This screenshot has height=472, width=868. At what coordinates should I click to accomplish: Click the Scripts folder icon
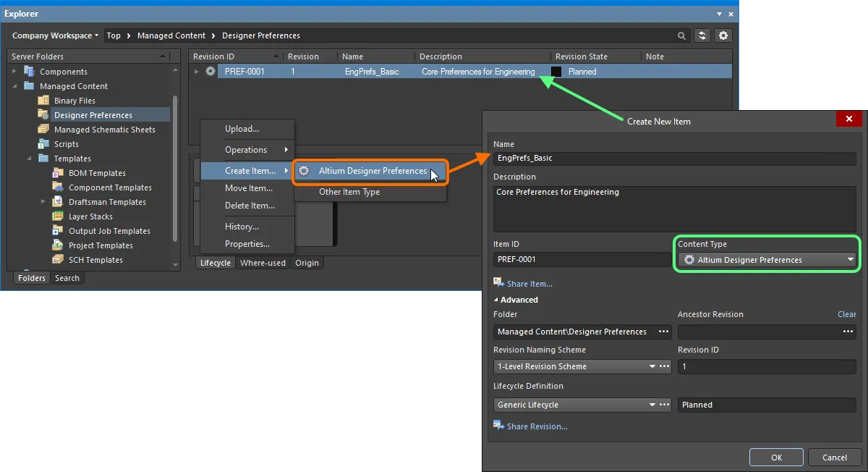point(43,144)
